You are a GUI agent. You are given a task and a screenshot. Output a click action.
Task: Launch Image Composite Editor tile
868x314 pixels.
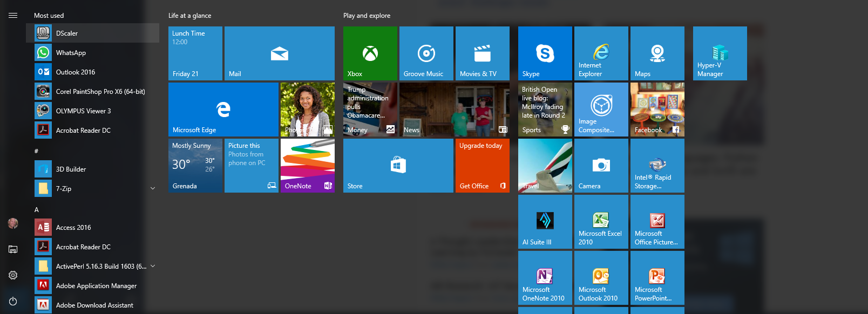click(x=601, y=110)
